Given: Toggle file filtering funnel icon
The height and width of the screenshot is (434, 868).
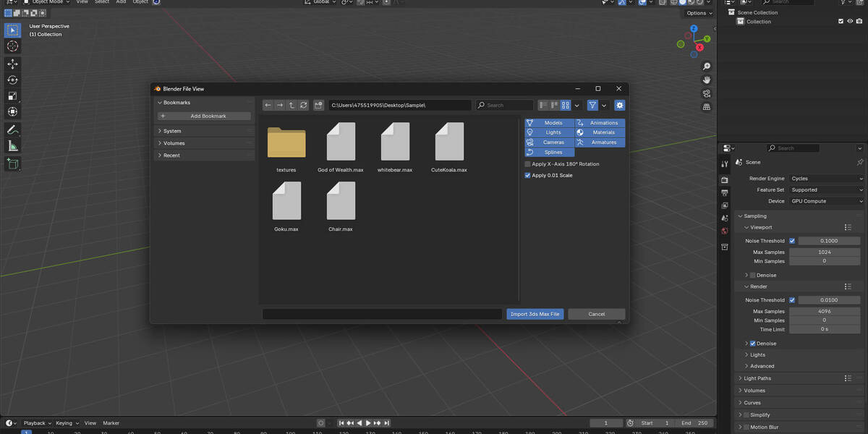Looking at the screenshot, I should point(592,105).
